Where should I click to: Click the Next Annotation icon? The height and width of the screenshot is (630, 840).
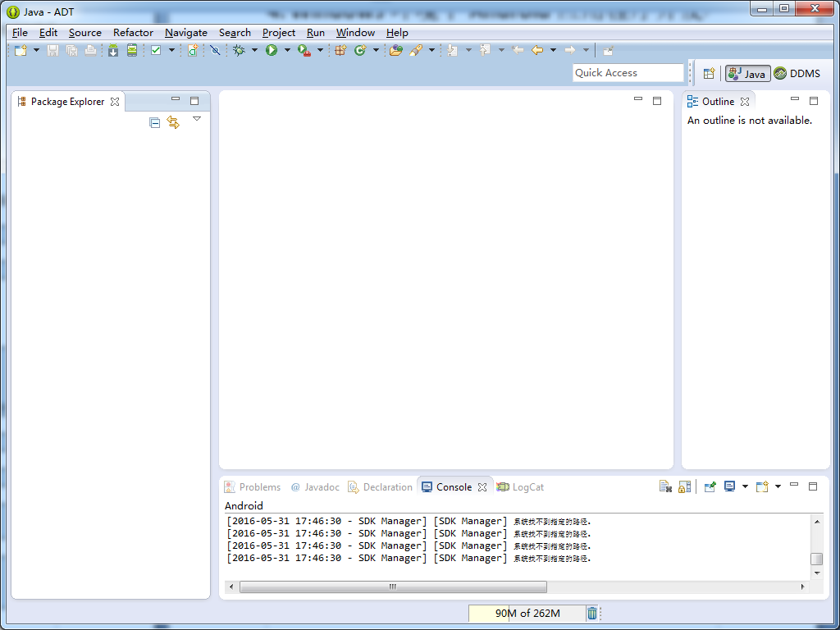click(x=453, y=50)
